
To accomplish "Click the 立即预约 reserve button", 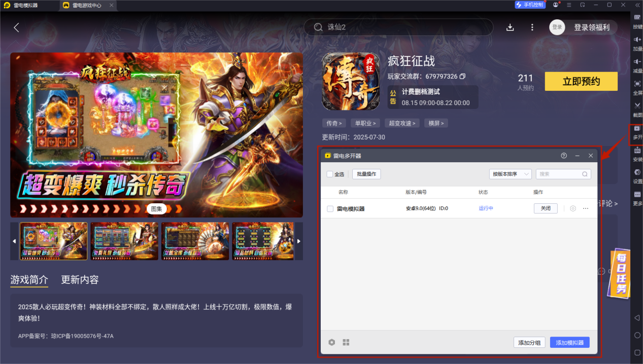I will 581,81.
